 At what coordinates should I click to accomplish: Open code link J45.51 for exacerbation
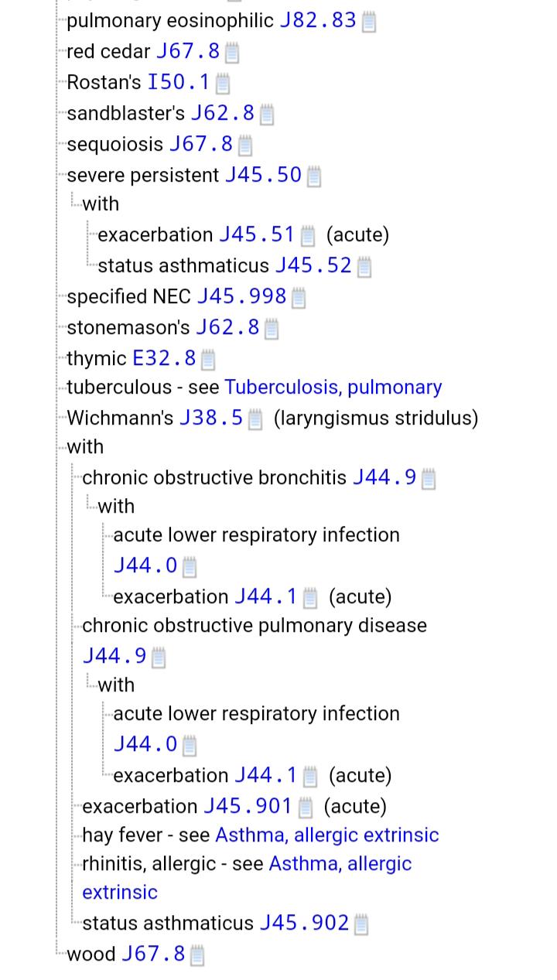coord(257,234)
